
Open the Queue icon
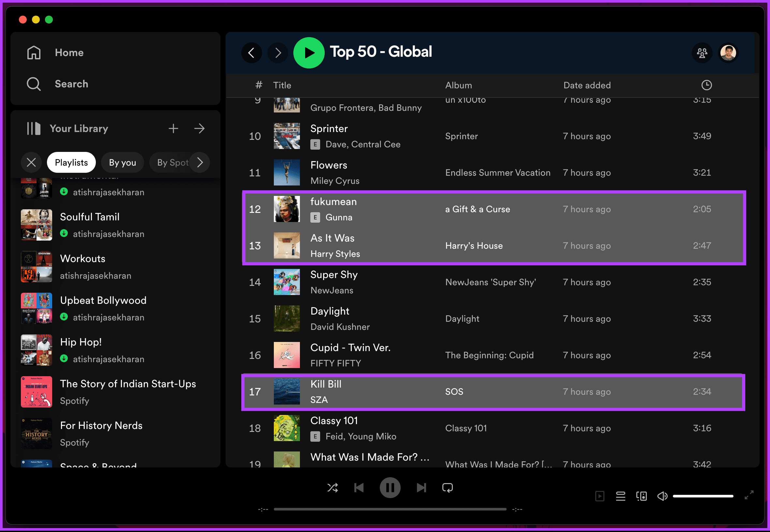point(620,496)
